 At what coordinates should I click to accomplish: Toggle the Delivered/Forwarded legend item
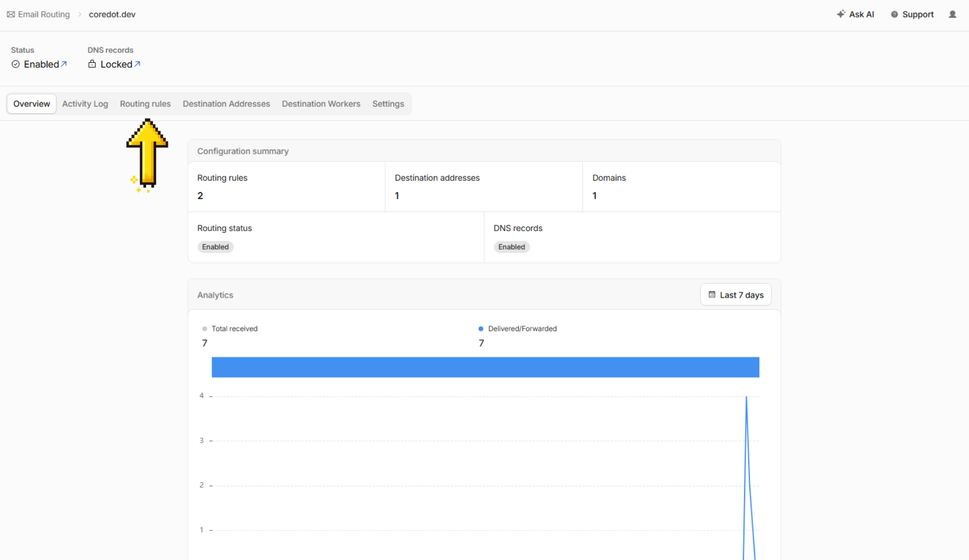coord(518,328)
